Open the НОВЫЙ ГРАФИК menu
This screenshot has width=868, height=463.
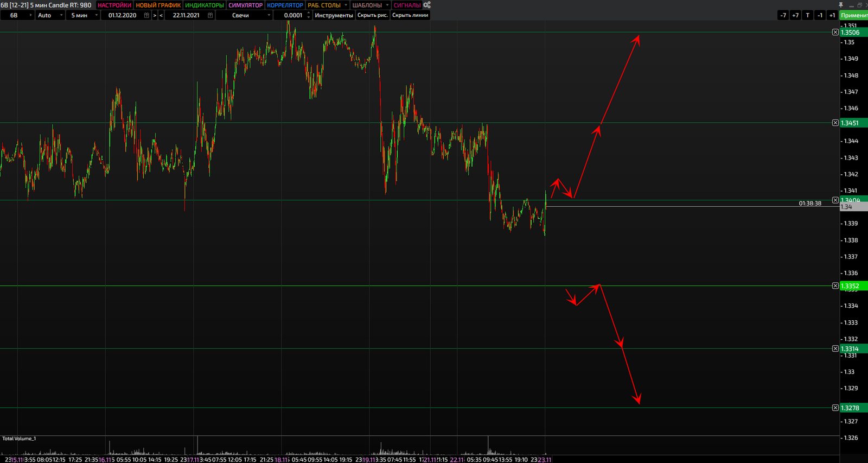(x=158, y=5)
